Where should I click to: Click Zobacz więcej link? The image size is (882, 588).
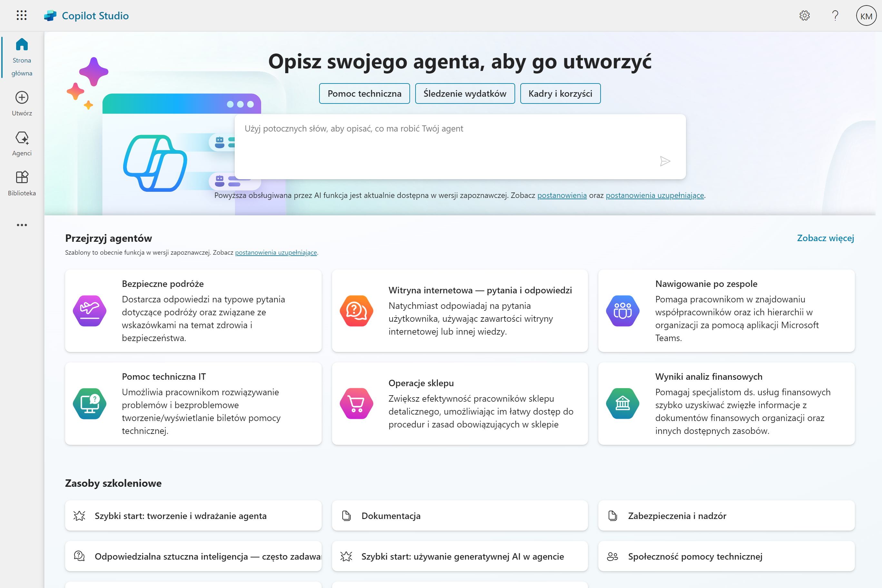[825, 238]
